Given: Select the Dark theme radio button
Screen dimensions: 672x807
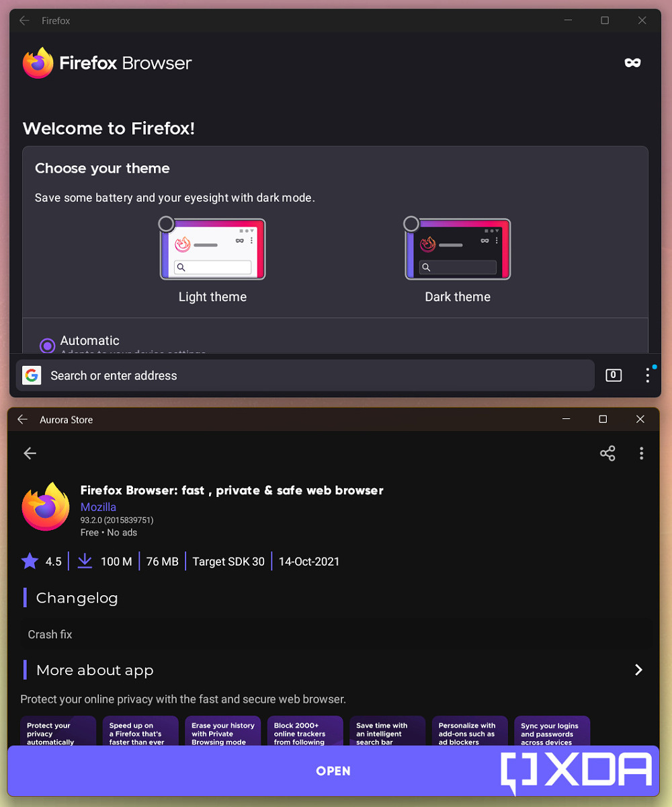Looking at the screenshot, I should pos(411,224).
